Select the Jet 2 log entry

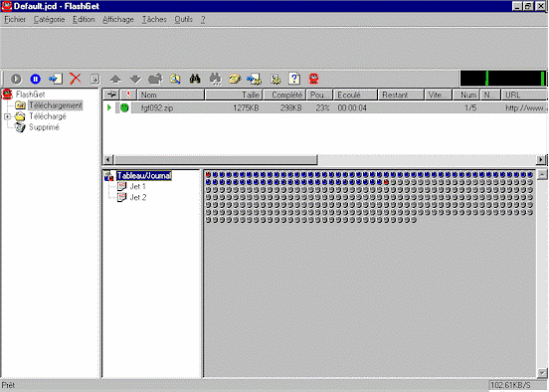click(138, 197)
